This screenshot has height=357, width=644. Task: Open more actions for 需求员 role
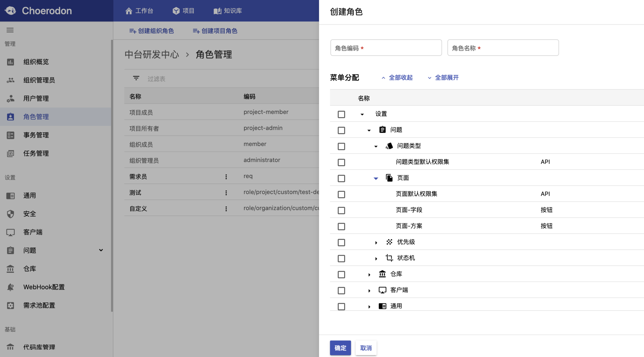click(x=226, y=177)
